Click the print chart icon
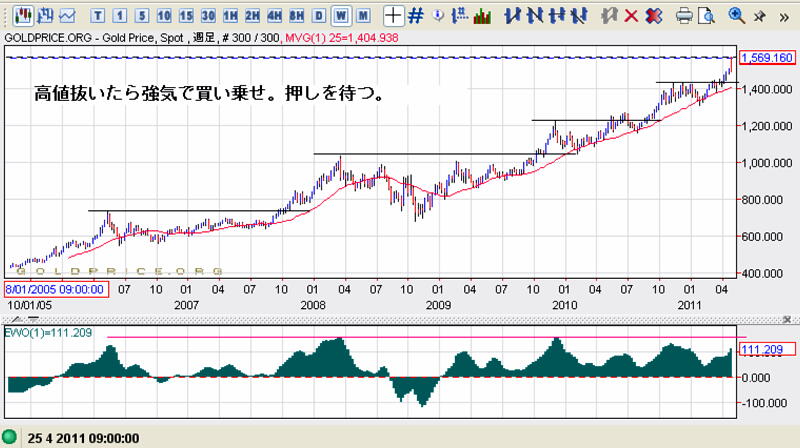 (x=685, y=16)
